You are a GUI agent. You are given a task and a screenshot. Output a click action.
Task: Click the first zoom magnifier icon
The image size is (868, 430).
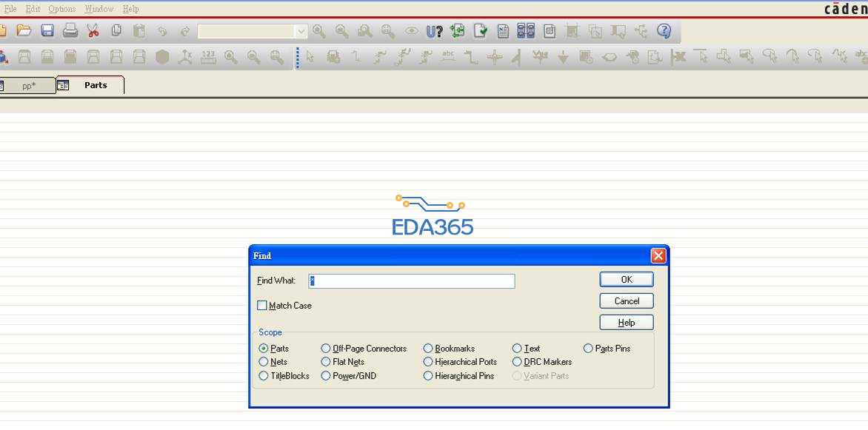click(x=319, y=31)
